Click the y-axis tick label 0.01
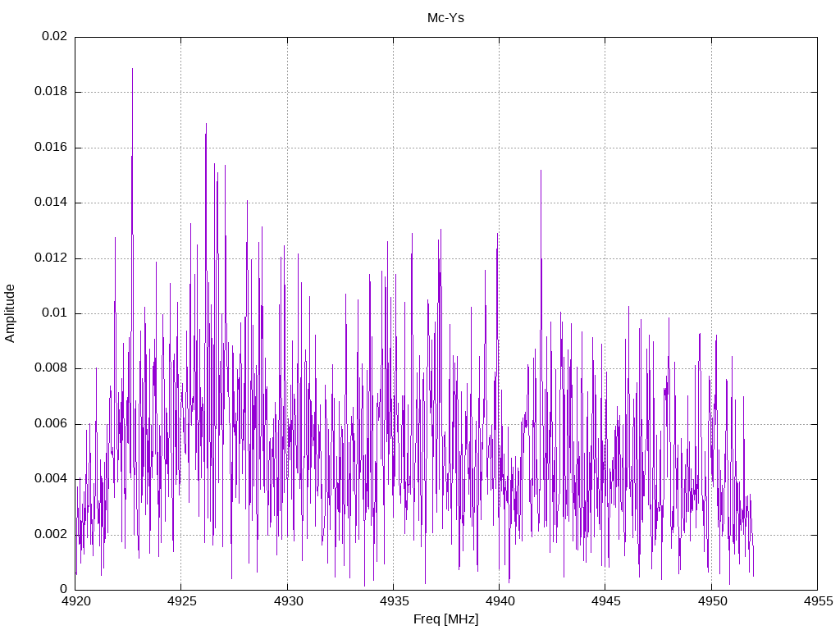The width and height of the screenshot is (840, 630). 55,313
